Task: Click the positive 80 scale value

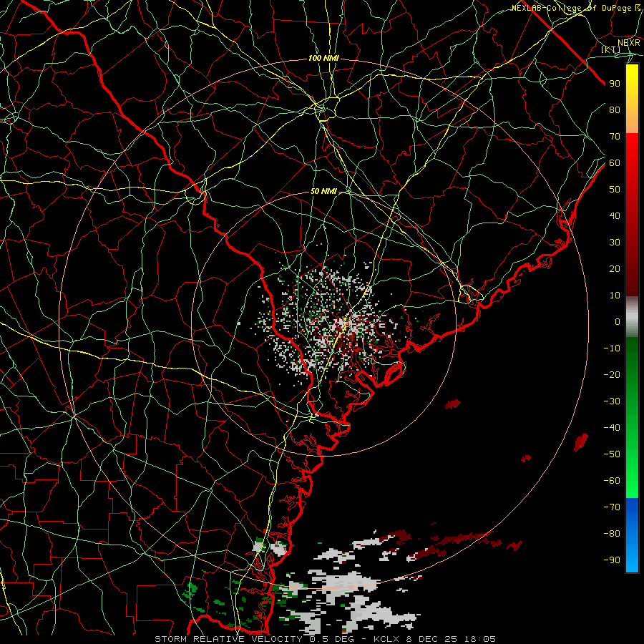Action: (x=615, y=109)
